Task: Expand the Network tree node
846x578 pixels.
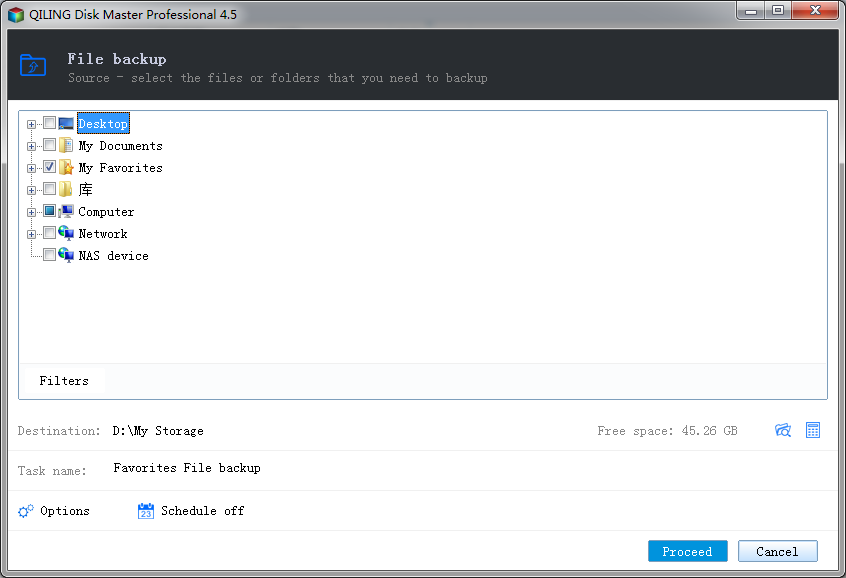Action: [31, 233]
